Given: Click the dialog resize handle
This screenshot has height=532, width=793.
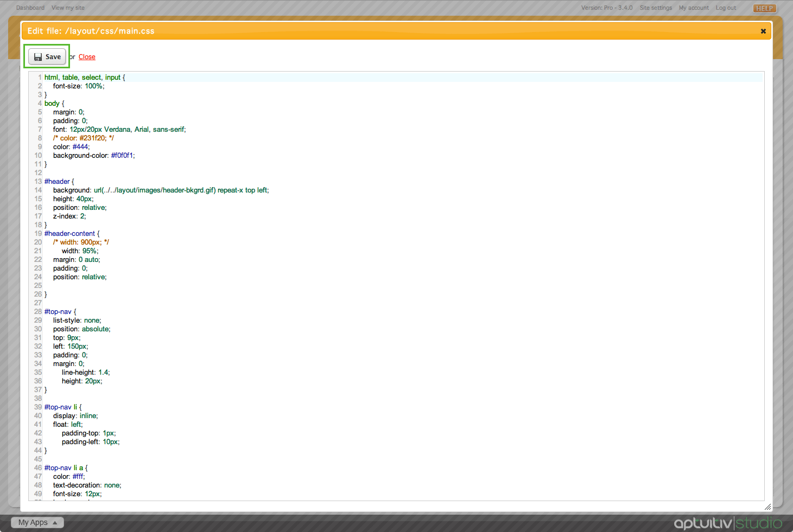Looking at the screenshot, I should tap(767, 507).
